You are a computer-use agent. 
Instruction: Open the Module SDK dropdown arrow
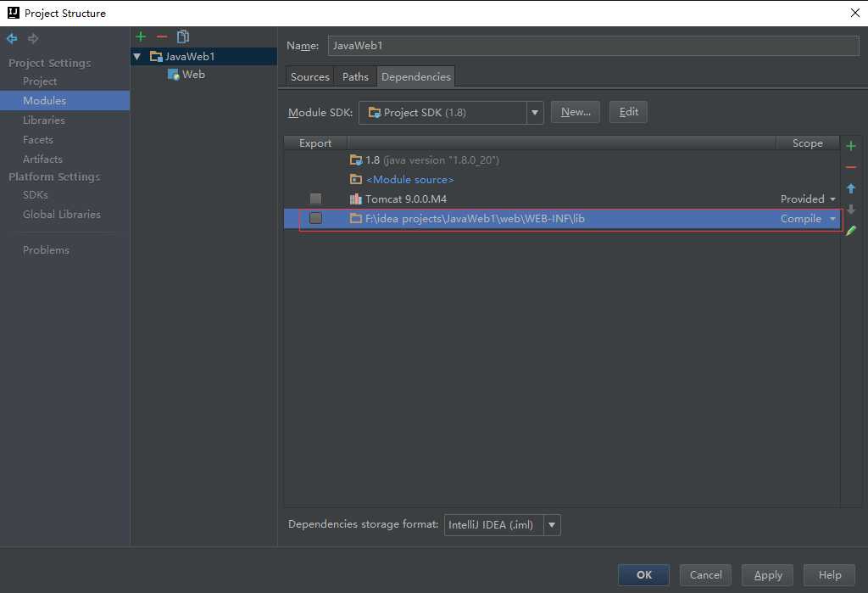point(535,113)
